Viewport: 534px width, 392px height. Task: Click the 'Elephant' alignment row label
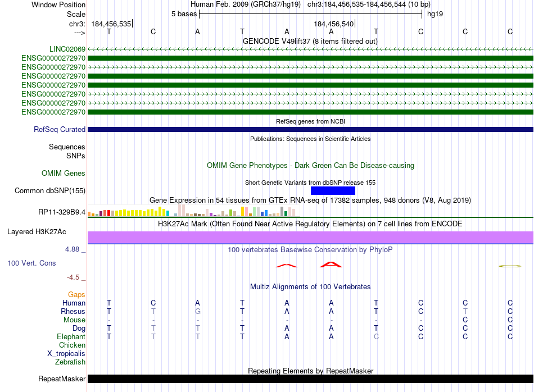[71, 336]
